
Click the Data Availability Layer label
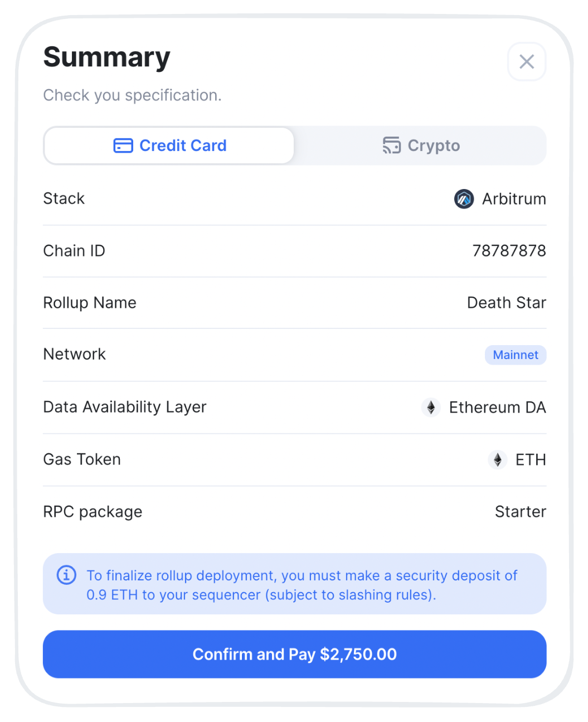(x=125, y=408)
